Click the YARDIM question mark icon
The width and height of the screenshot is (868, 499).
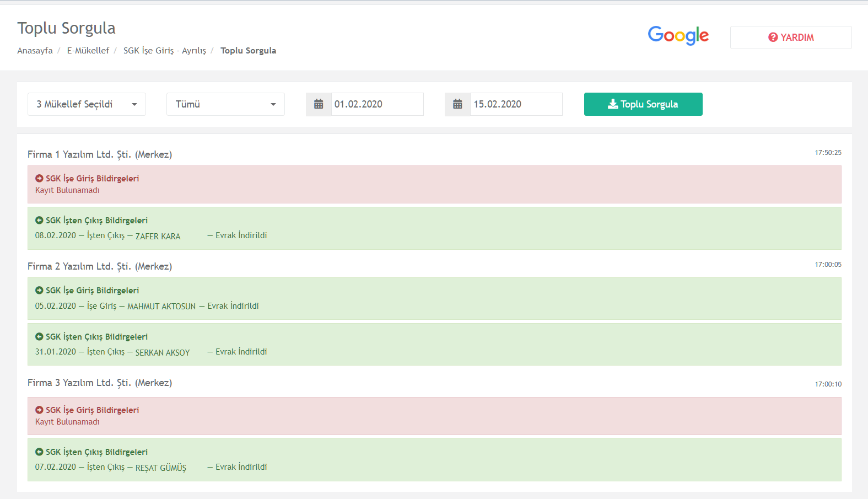pyautogui.click(x=773, y=37)
